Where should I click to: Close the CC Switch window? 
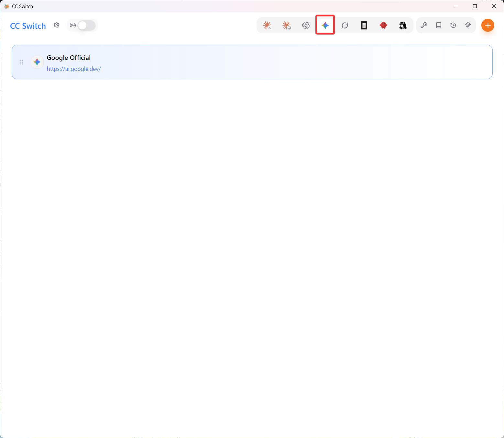pos(494,6)
